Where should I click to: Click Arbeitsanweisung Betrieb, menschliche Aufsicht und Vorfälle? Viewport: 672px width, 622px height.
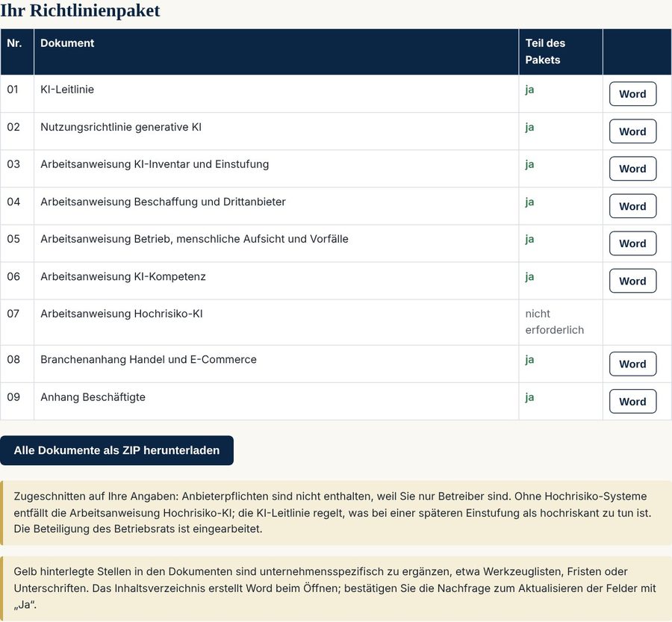(x=194, y=239)
